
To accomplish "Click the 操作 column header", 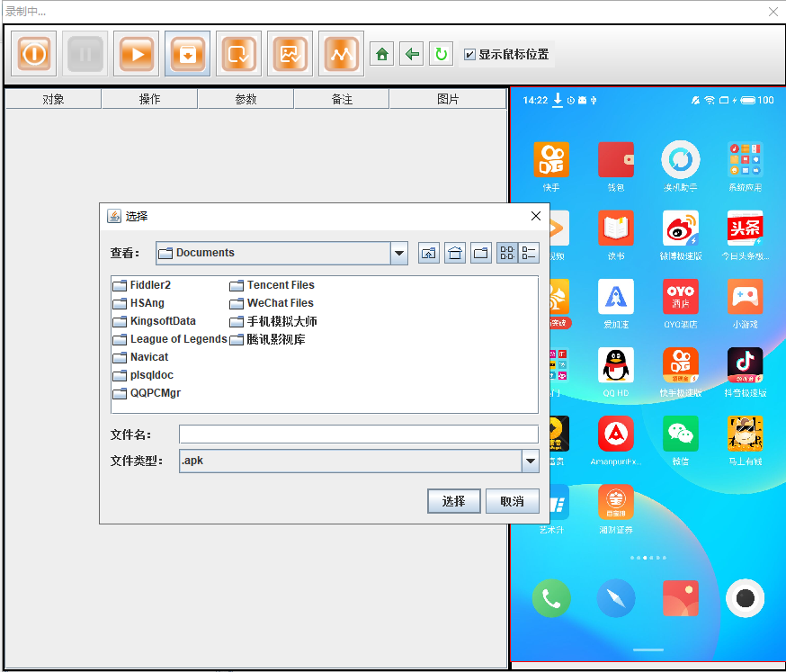I will (x=149, y=100).
